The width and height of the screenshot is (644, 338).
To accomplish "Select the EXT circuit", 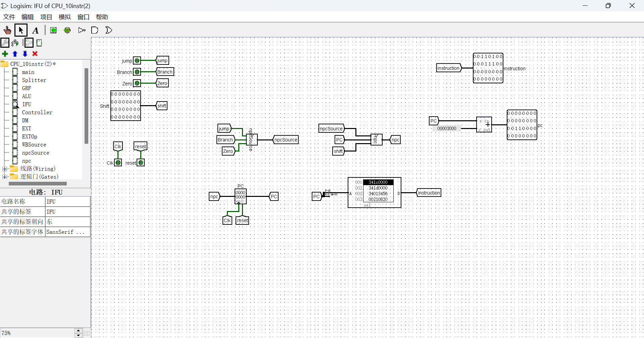I will [x=27, y=129].
